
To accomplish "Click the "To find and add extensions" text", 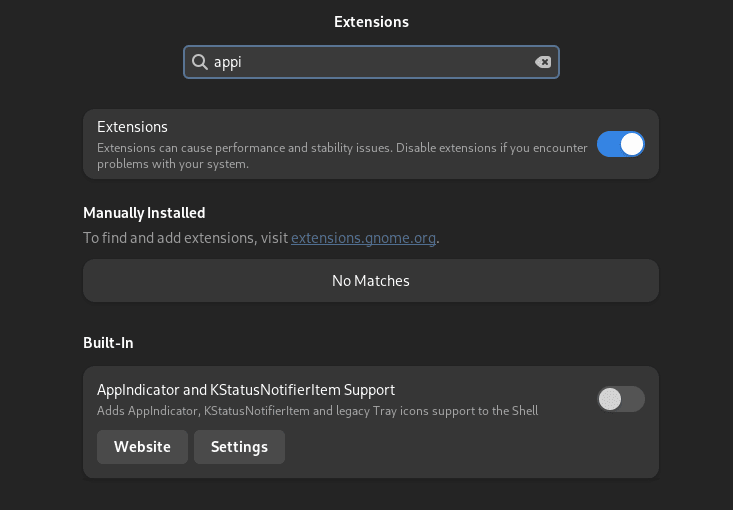I will click(x=185, y=238).
